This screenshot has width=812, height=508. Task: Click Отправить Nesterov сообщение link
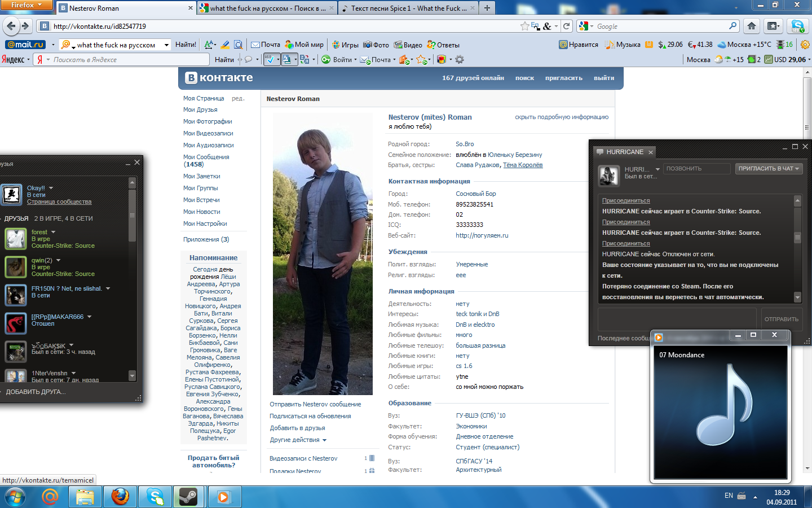315,404
